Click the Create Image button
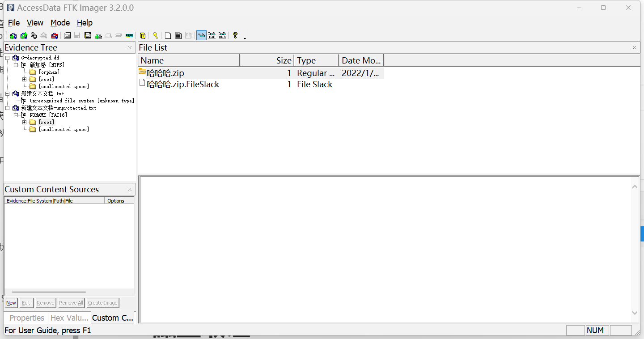644x339 pixels. (102, 303)
